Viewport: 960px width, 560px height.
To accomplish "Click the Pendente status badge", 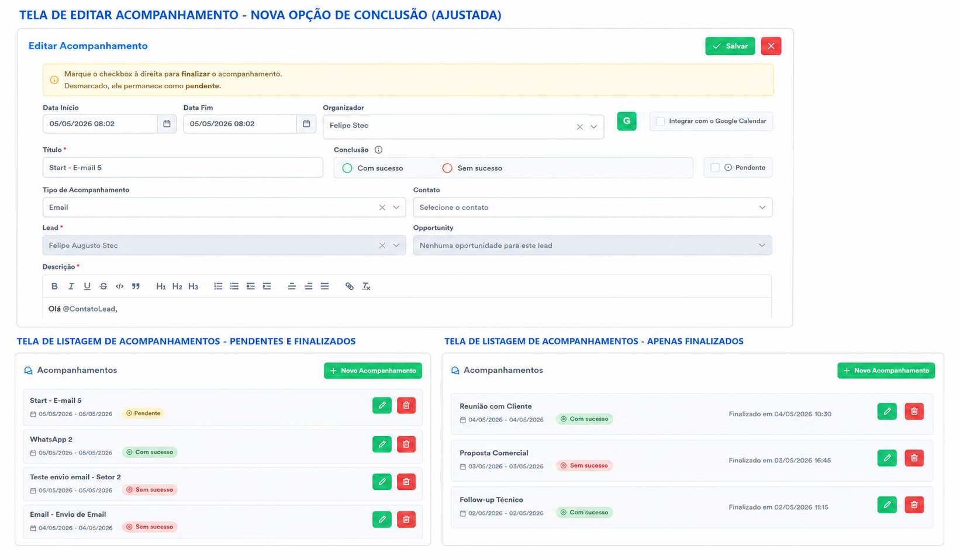I will [143, 413].
